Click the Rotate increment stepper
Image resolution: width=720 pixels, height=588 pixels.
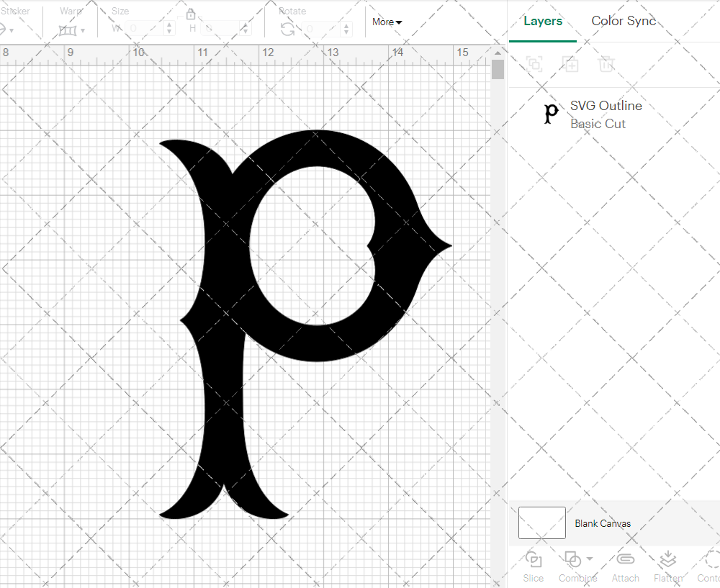[x=345, y=29]
